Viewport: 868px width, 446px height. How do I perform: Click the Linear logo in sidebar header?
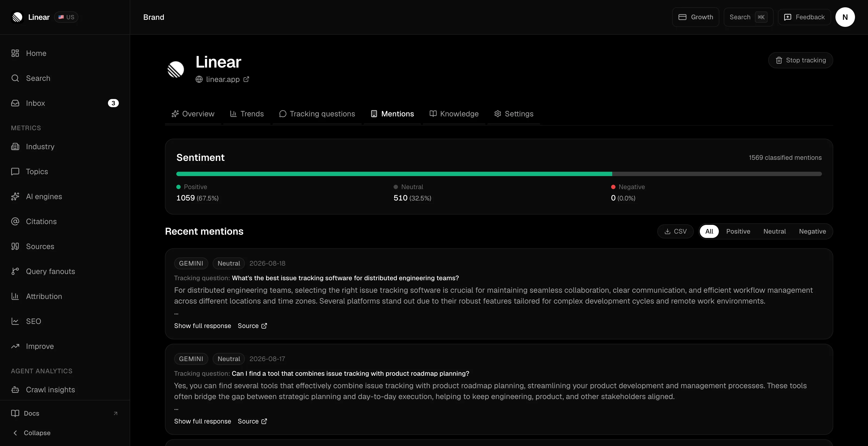point(17,17)
